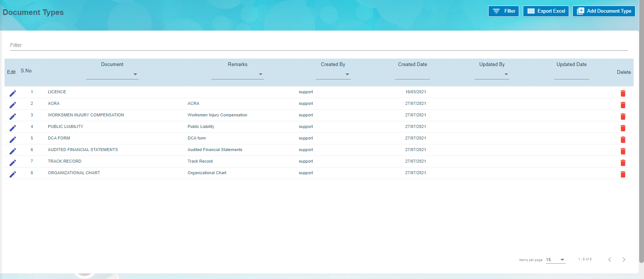Click pencil icon for WORKSMEN INJURY COMPENSATION

click(13, 116)
